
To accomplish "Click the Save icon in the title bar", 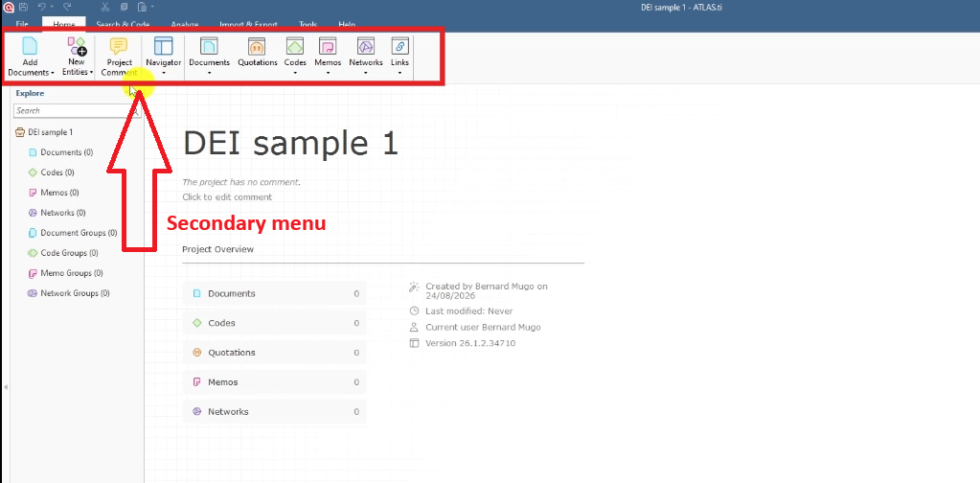I will (x=23, y=7).
